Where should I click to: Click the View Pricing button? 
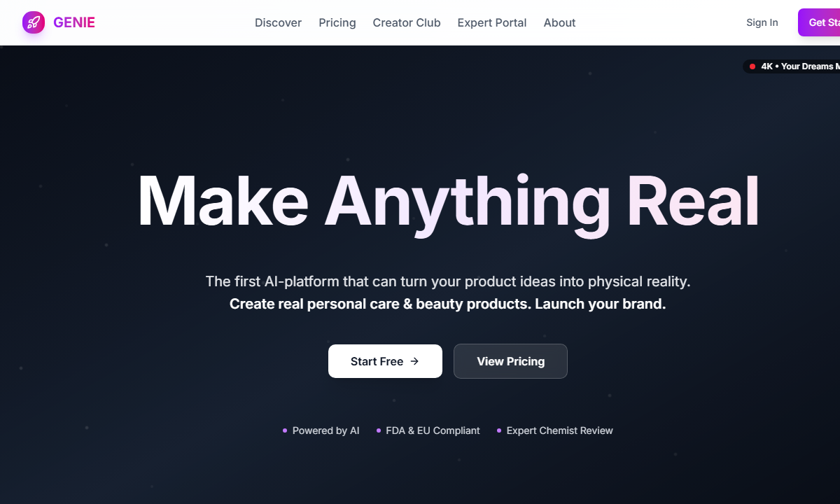510,361
